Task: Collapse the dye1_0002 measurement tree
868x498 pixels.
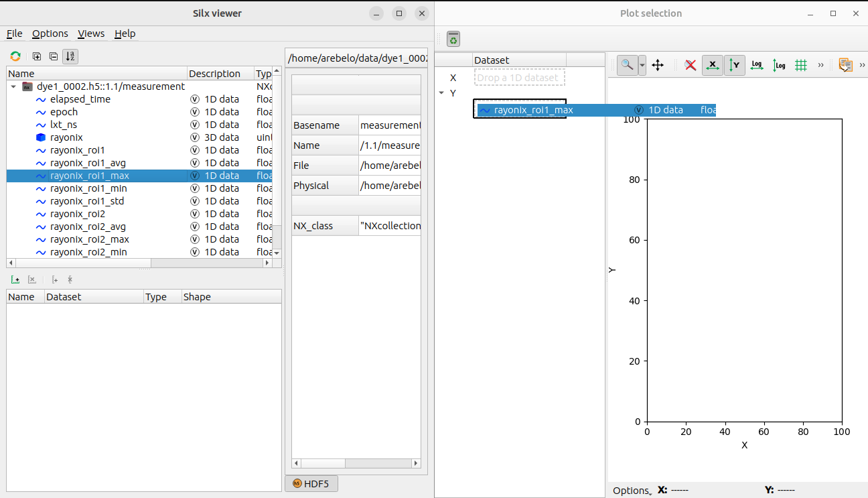Action: (x=13, y=86)
